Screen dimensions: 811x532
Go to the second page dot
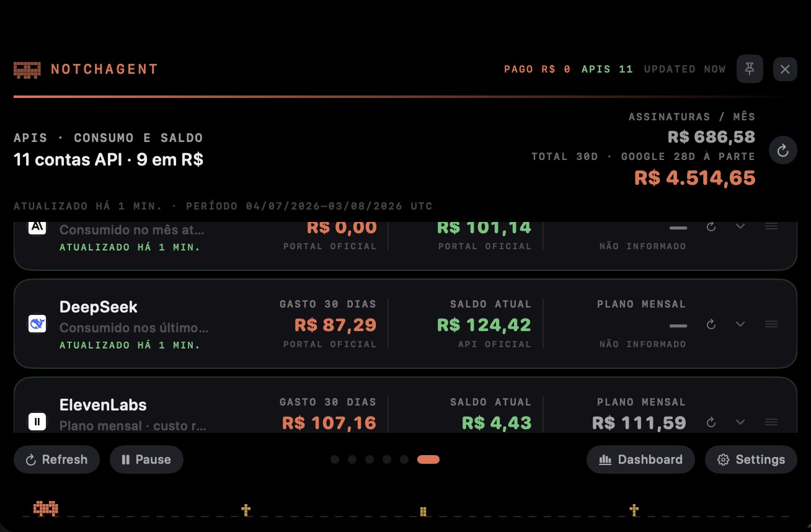(x=352, y=459)
